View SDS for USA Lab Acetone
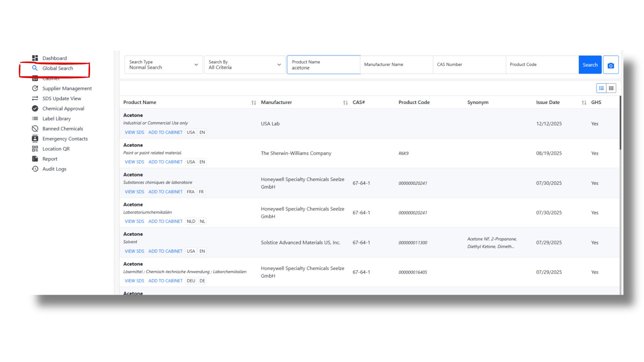 coord(134,132)
